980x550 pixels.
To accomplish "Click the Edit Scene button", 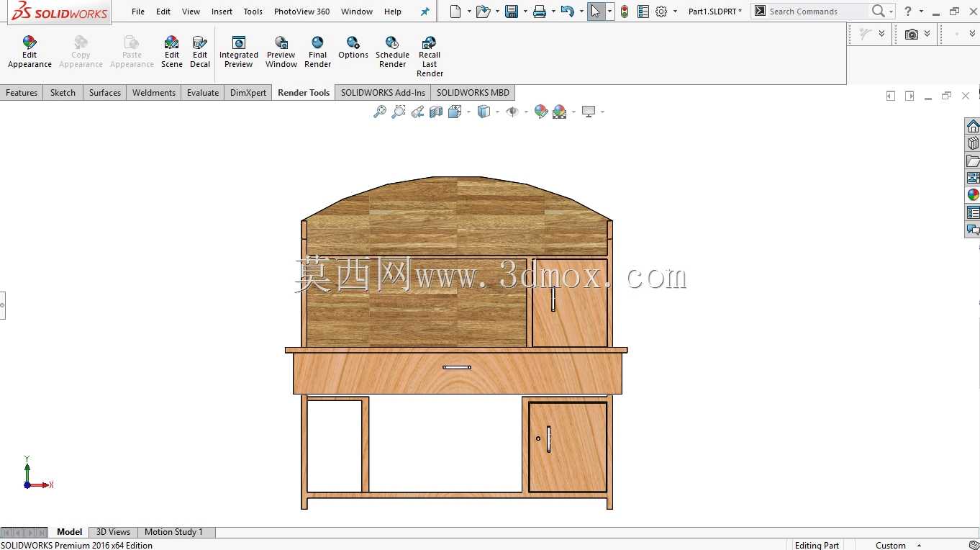I will pos(171,52).
